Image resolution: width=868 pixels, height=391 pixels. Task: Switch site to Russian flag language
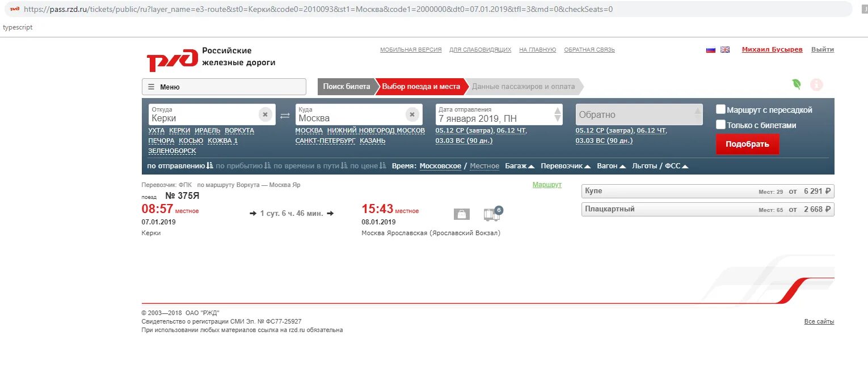(x=711, y=50)
